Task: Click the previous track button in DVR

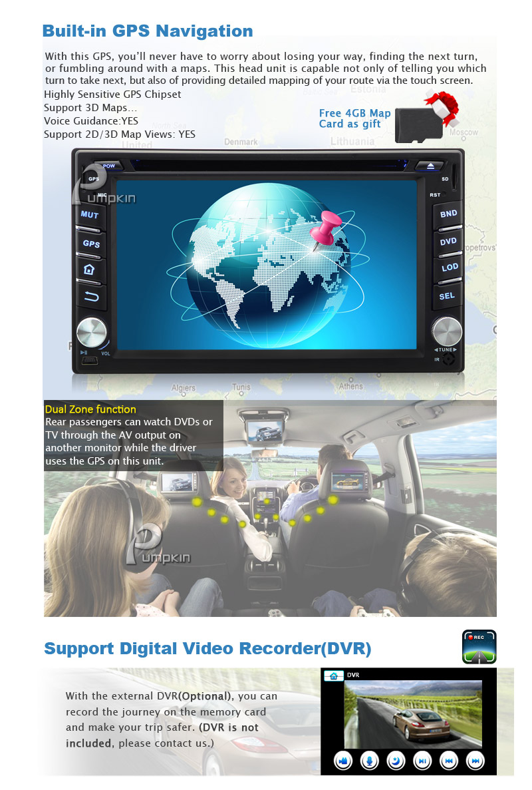Action: 449,761
